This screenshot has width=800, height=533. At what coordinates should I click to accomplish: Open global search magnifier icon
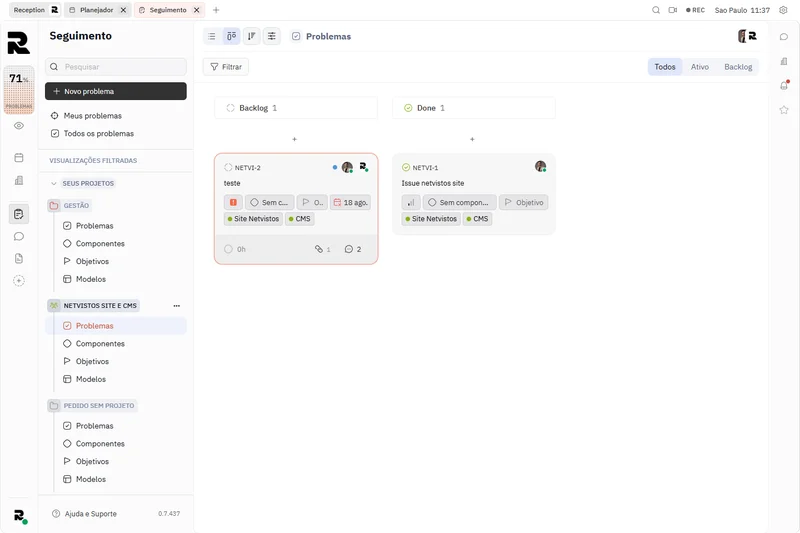click(x=656, y=10)
